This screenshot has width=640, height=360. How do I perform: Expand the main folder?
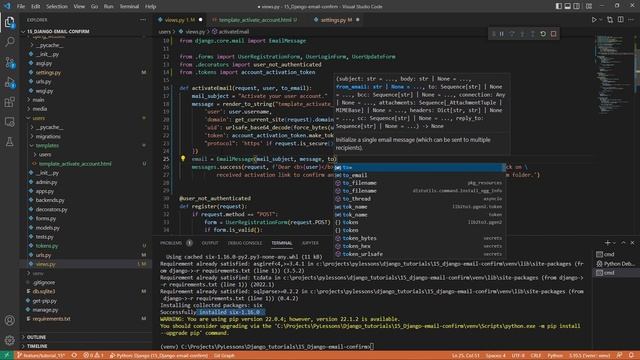tap(38, 100)
